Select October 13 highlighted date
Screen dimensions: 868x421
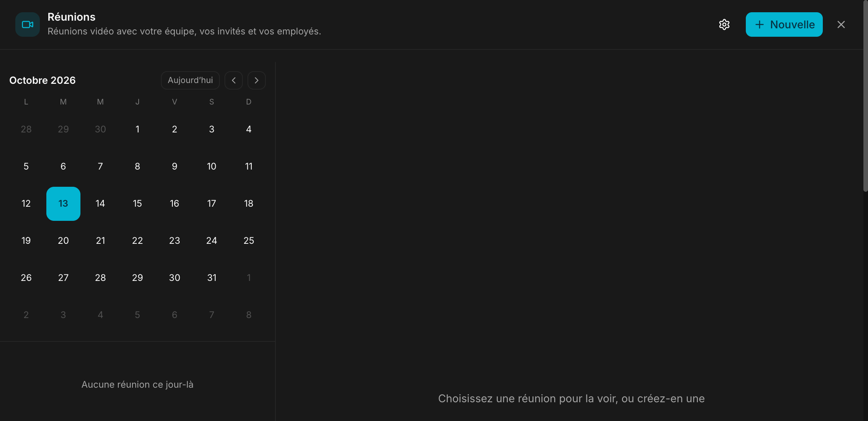[x=63, y=204]
